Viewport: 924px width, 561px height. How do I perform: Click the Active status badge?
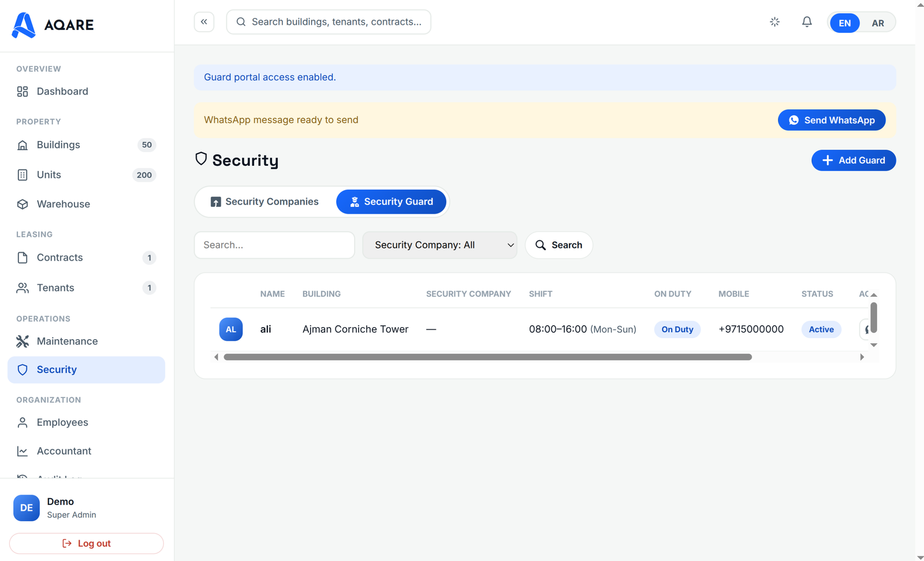(x=821, y=329)
